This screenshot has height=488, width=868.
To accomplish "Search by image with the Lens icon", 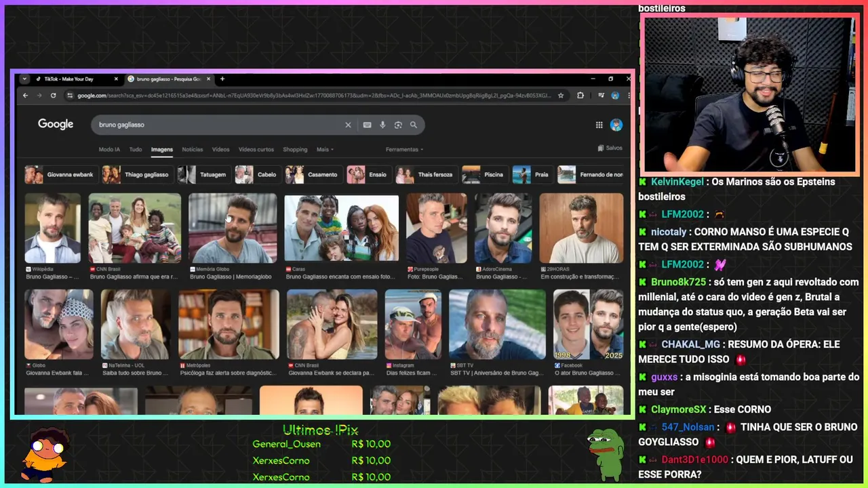I will [398, 125].
